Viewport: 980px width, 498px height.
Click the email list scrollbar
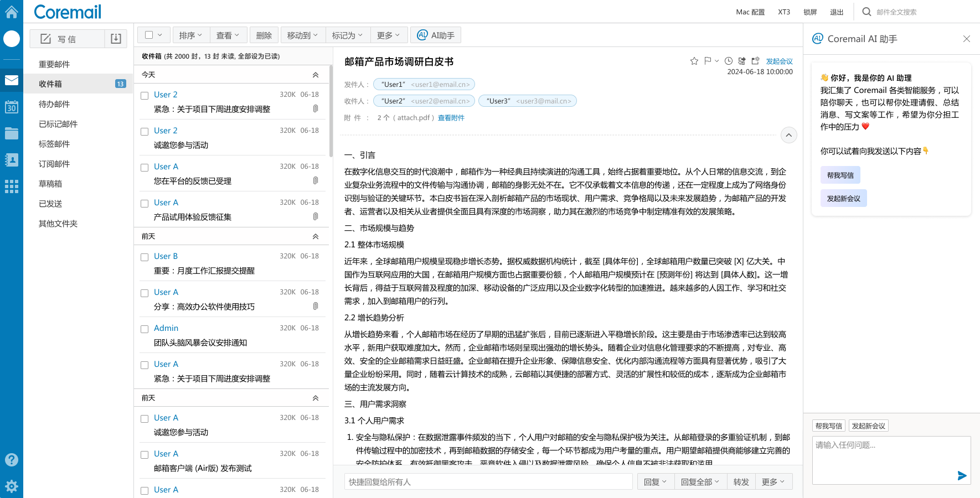pos(331,111)
